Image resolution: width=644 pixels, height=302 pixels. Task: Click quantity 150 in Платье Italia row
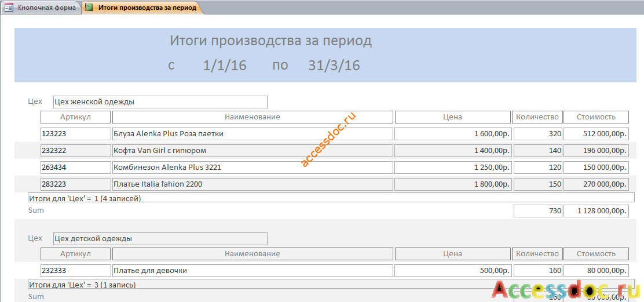coord(537,184)
